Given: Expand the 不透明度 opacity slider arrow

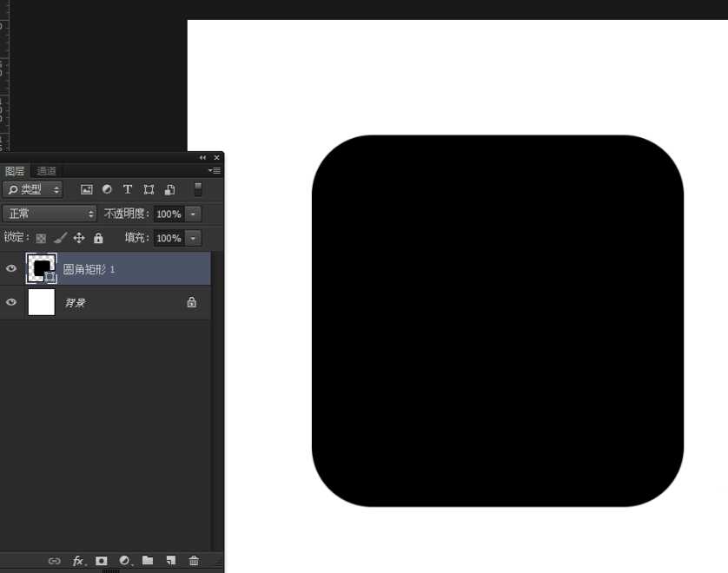Looking at the screenshot, I should (193, 214).
